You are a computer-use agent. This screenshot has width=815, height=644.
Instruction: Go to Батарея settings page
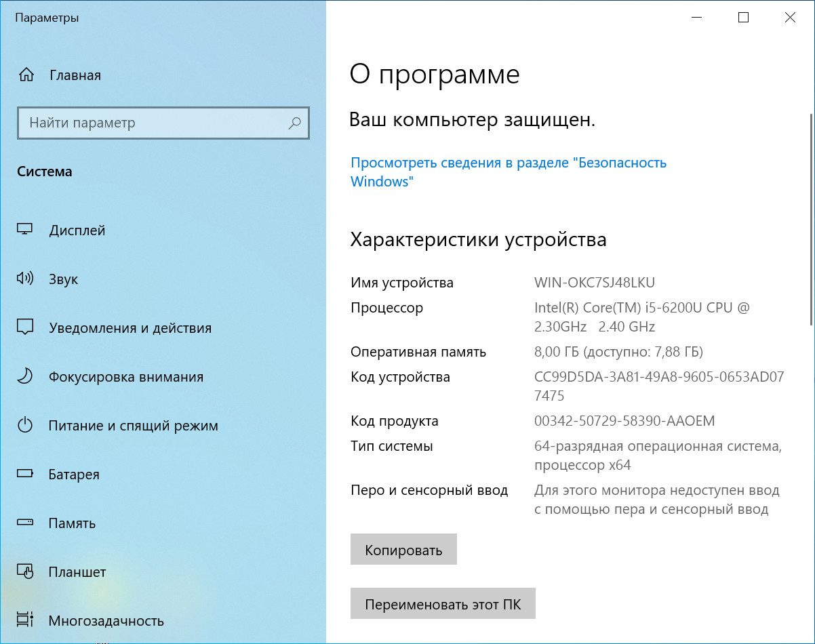pos(74,475)
